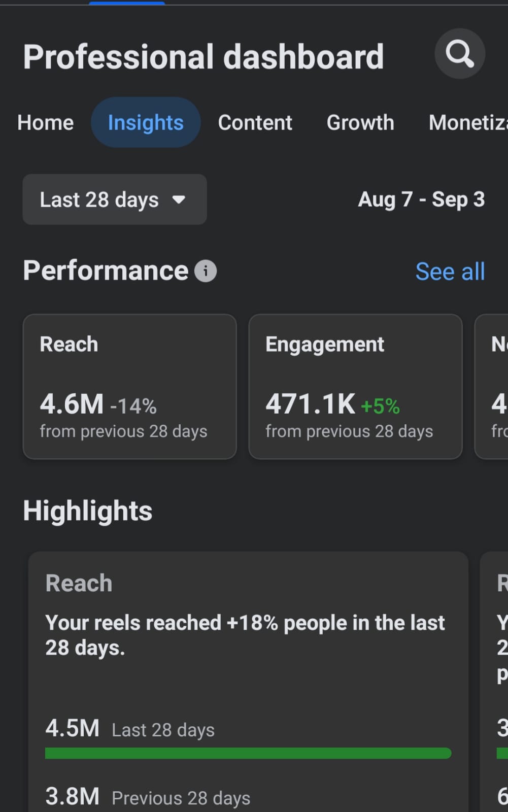Tap the 471.1K engagement value
This screenshot has height=812, width=508.
pyautogui.click(x=310, y=404)
